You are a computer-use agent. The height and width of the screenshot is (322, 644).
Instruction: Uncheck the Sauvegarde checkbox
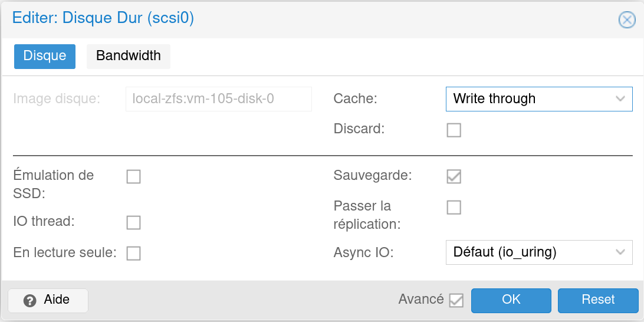tap(454, 176)
